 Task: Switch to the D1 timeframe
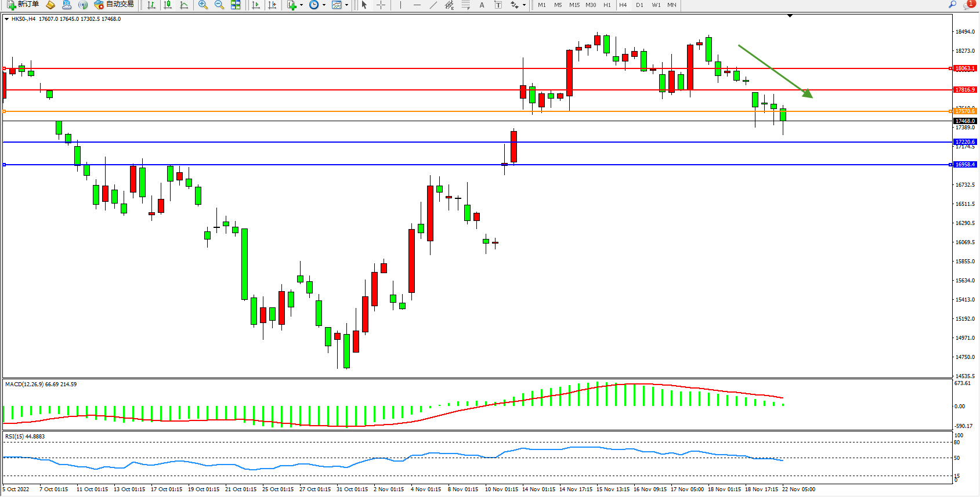(639, 5)
